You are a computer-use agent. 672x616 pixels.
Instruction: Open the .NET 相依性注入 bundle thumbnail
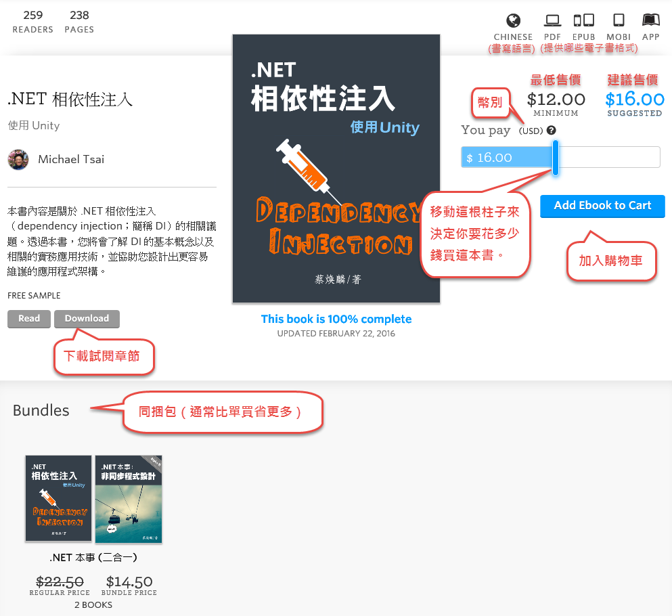click(59, 498)
